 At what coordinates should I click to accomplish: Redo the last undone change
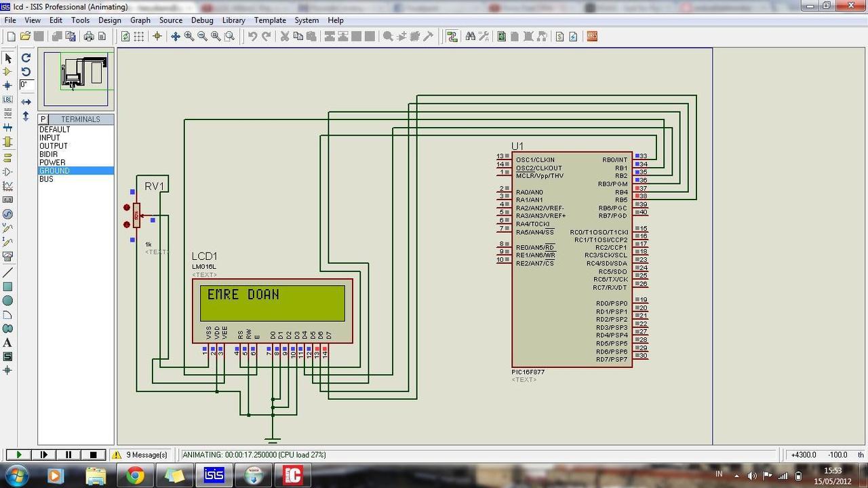click(266, 37)
